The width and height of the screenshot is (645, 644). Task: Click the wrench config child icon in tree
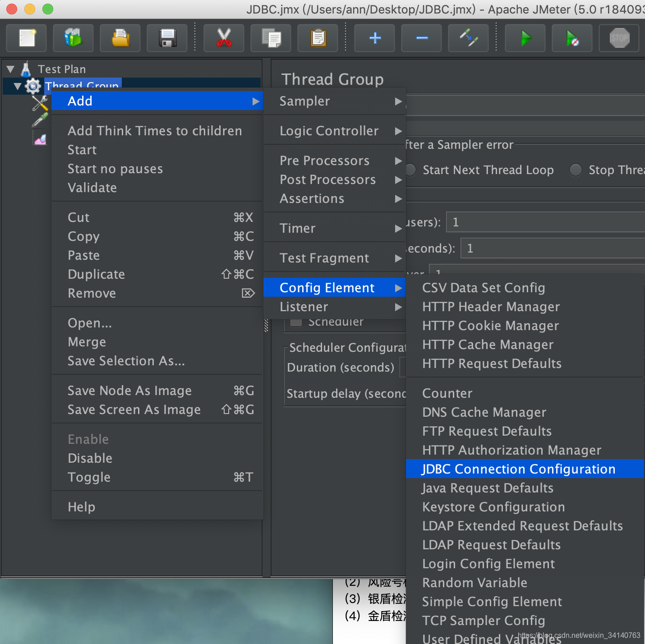tap(40, 103)
